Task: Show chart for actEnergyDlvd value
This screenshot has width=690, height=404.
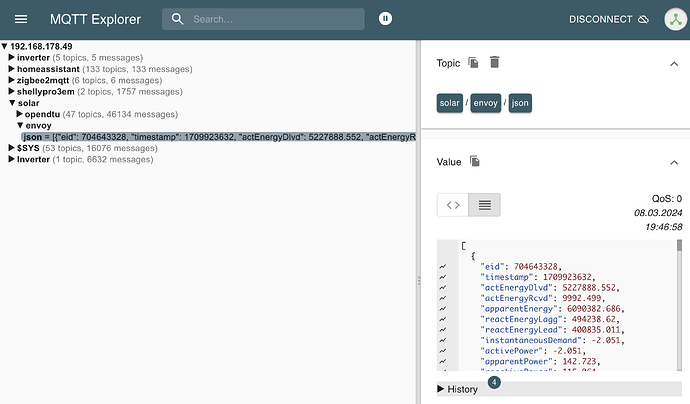Action: point(442,288)
